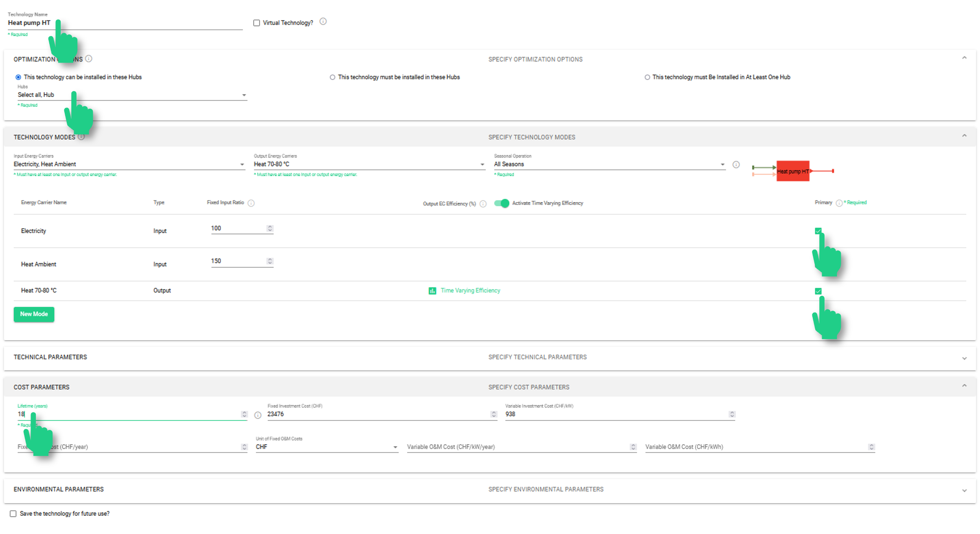The image size is (980, 534).
Task: Expand the Technical Parameters section
Action: [x=964, y=358]
